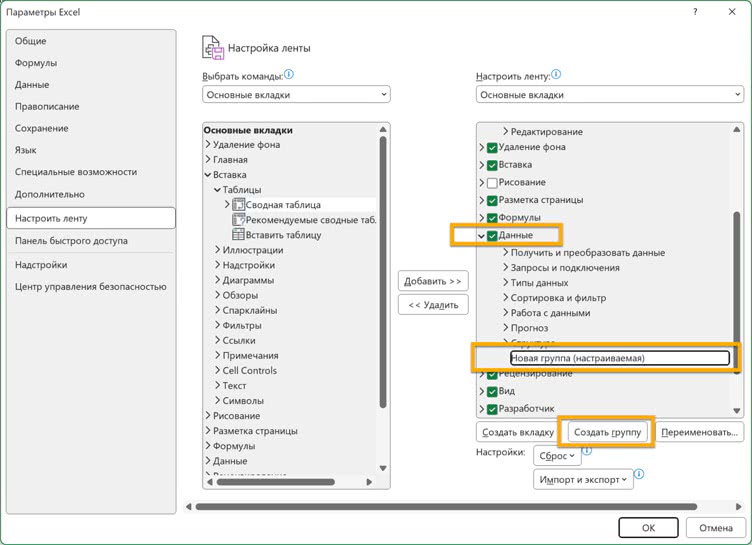Select Фильтры group in left list
Viewport: 752px width, 545px height.
coord(242,325)
